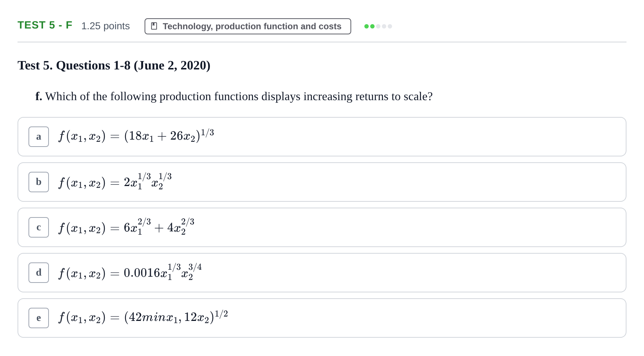644x356 pixels.
Task: Select answer option box b
Action: click(39, 182)
